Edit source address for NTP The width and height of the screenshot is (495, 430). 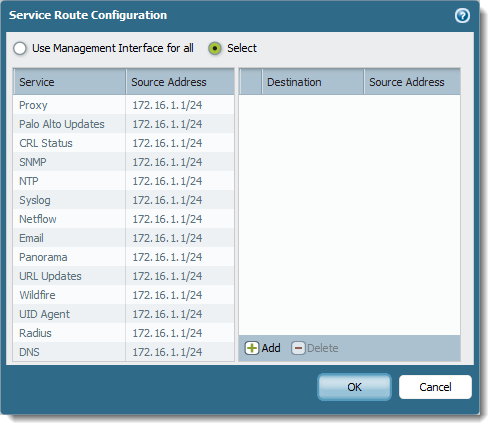(x=180, y=181)
